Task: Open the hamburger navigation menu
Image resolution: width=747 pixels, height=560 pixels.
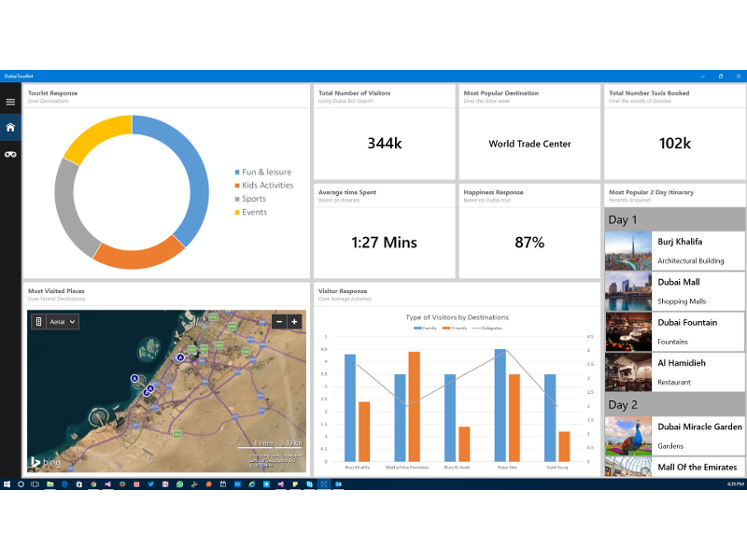Action: (10, 102)
